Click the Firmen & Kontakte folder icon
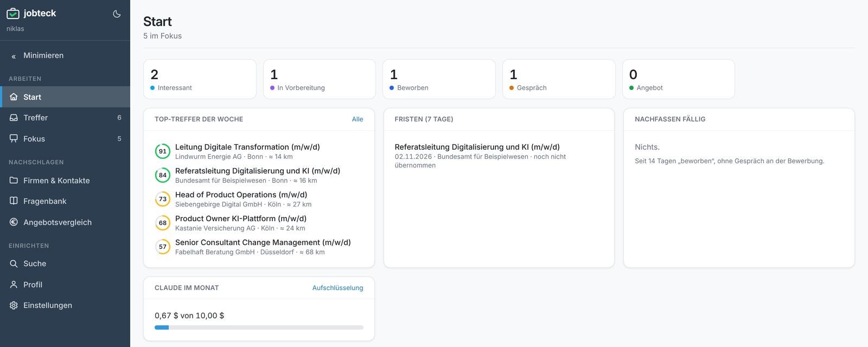 [x=14, y=181]
